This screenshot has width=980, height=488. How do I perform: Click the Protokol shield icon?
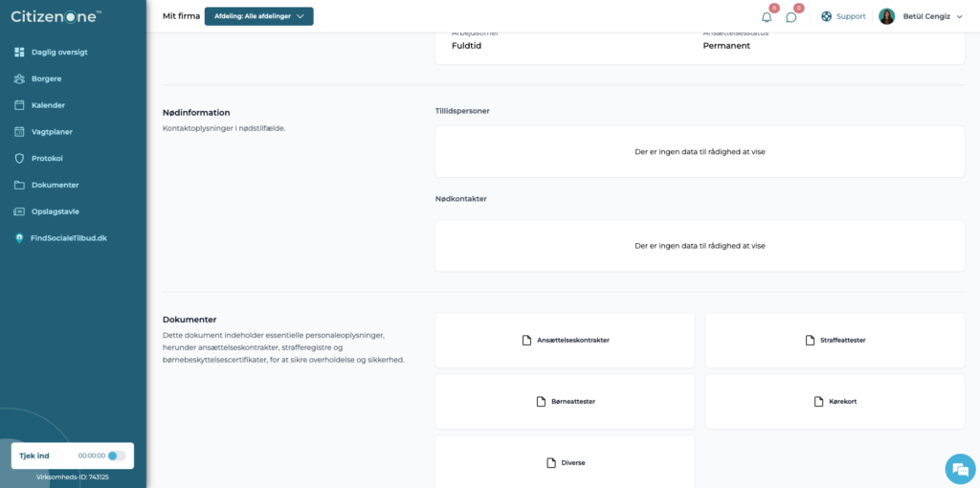tap(19, 158)
